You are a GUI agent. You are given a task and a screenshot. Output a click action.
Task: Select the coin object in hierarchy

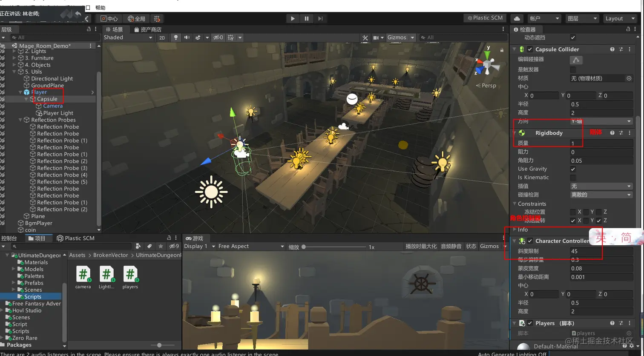(x=30, y=230)
